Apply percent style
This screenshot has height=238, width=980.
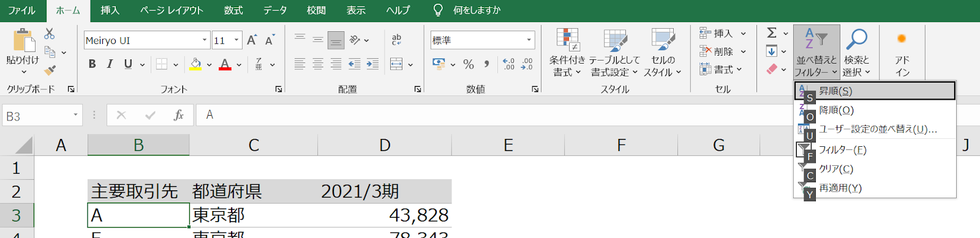point(469,64)
